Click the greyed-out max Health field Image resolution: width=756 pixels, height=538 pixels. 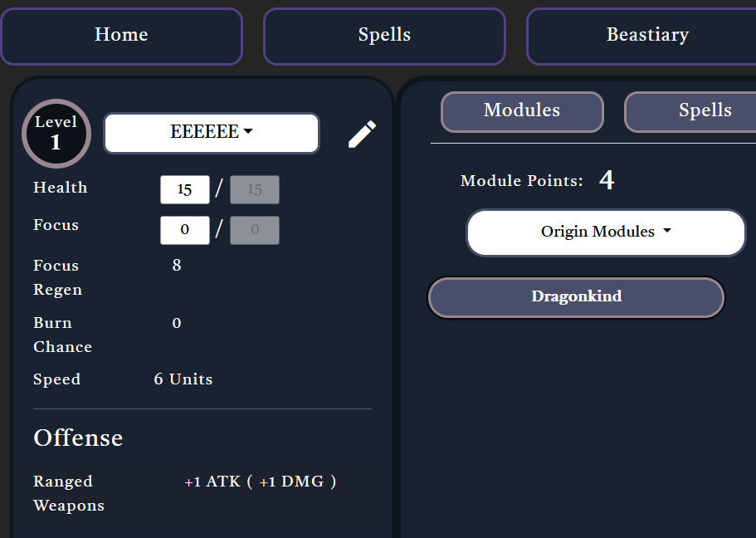255,190
